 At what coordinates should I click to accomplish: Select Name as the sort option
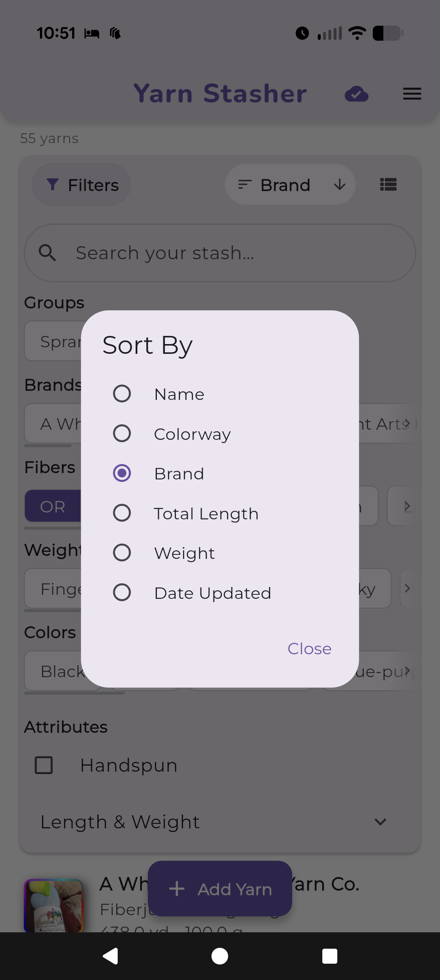121,393
